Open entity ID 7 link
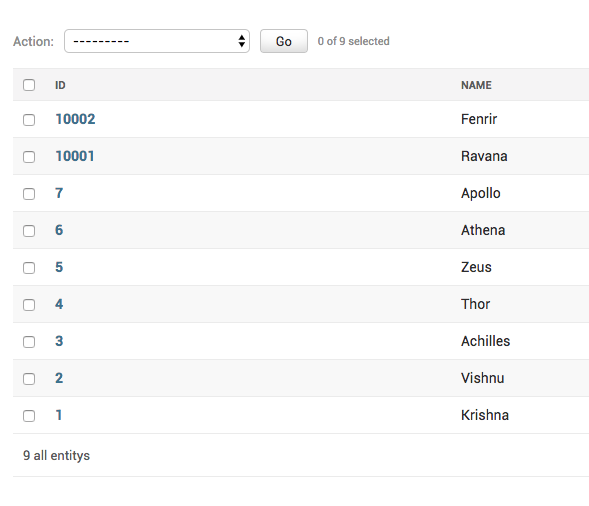 pyautogui.click(x=59, y=193)
